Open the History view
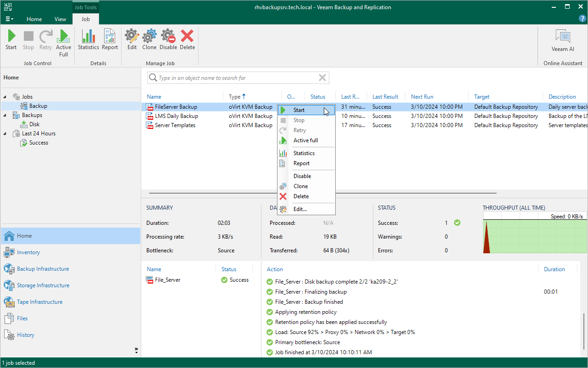The image size is (588, 368). (x=71, y=335)
